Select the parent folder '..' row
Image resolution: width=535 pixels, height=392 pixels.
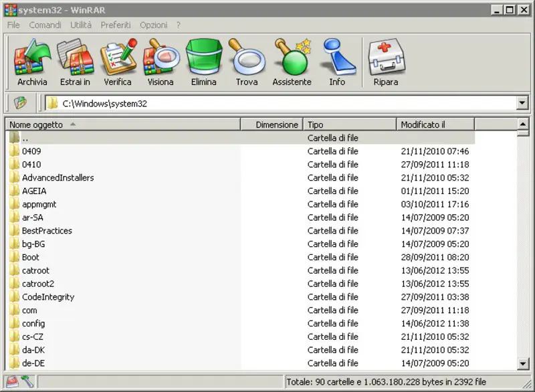(x=240, y=138)
